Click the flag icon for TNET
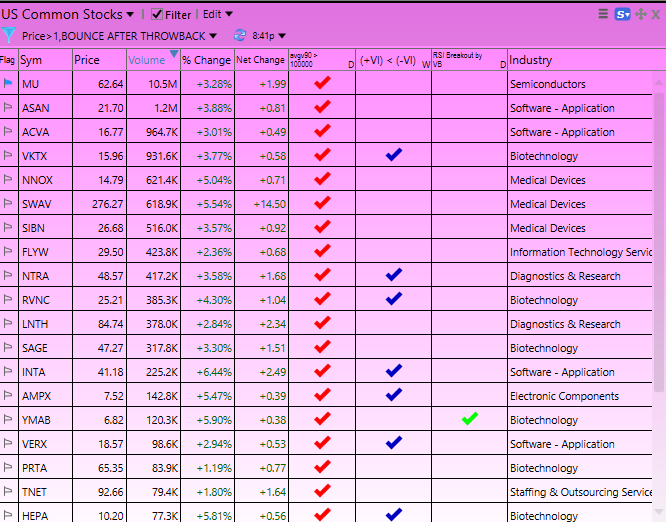Screen dimensions: 666x522 pyautogui.click(x=8, y=491)
